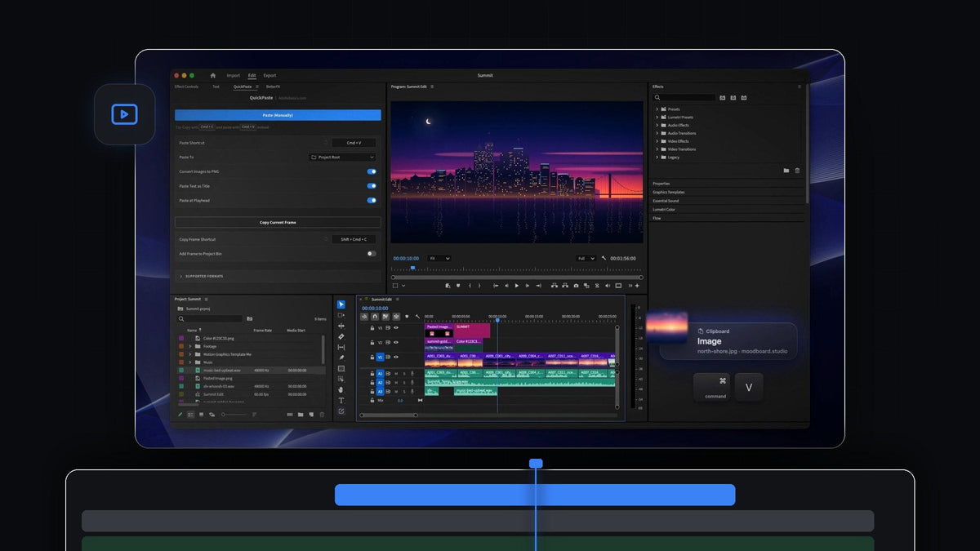Click the play button in the Program monitor

(517, 286)
